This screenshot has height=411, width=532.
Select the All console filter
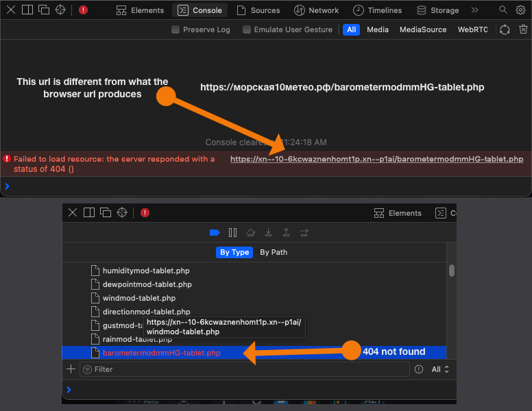351,29
